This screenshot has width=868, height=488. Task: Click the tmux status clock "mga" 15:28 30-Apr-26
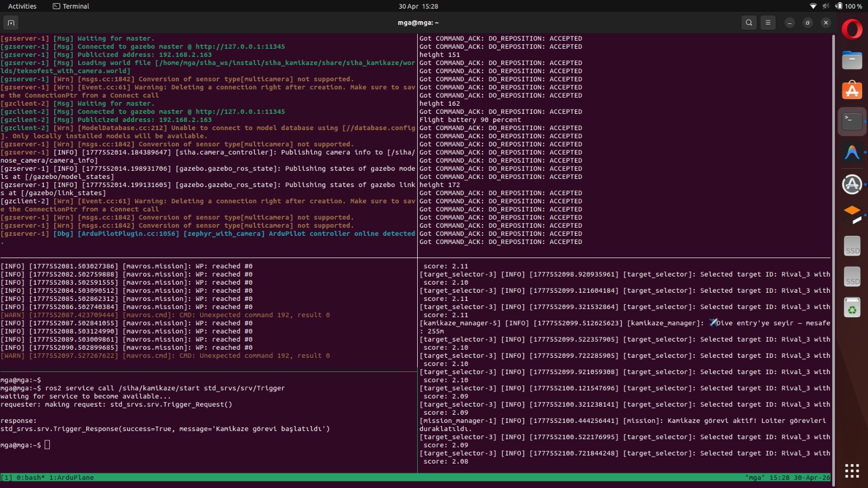click(x=788, y=478)
